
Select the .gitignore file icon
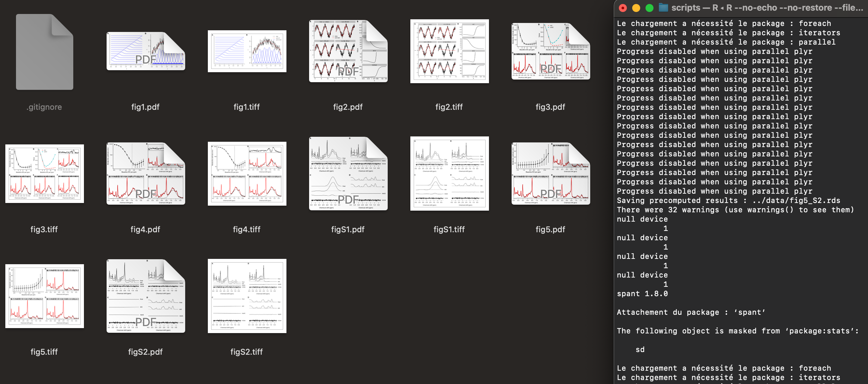pos(45,52)
